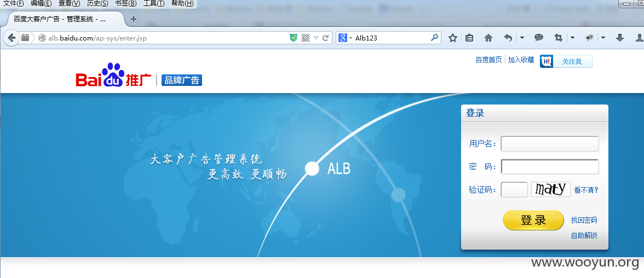Click the magnifier search icon
The width and height of the screenshot is (644, 278).
[435, 38]
